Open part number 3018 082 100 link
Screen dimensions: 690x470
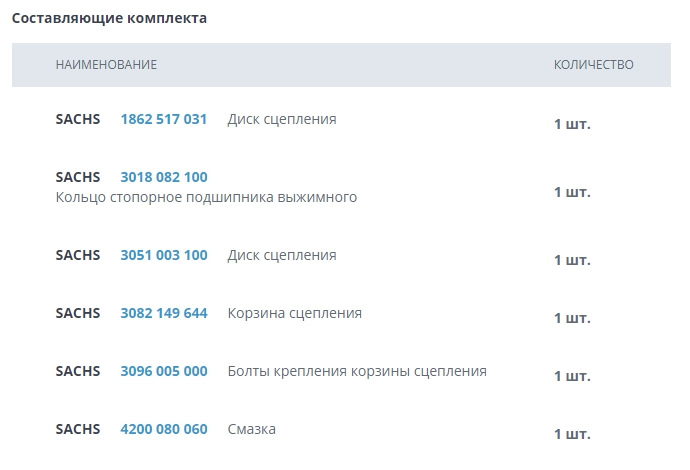point(164,177)
